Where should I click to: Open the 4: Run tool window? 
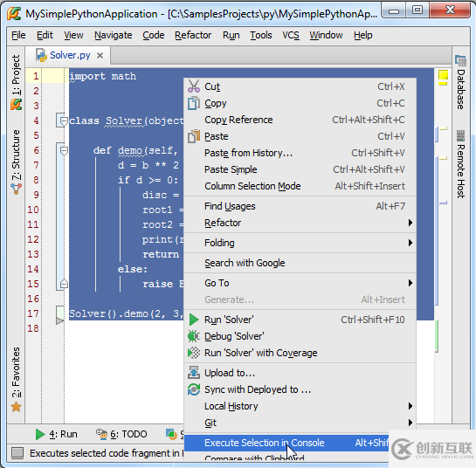tap(57, 434)
